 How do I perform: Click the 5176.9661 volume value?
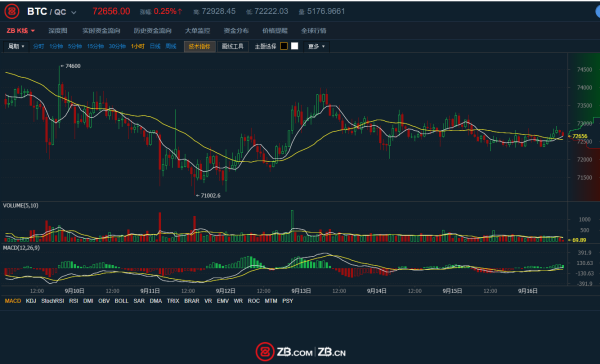point(326,11)
